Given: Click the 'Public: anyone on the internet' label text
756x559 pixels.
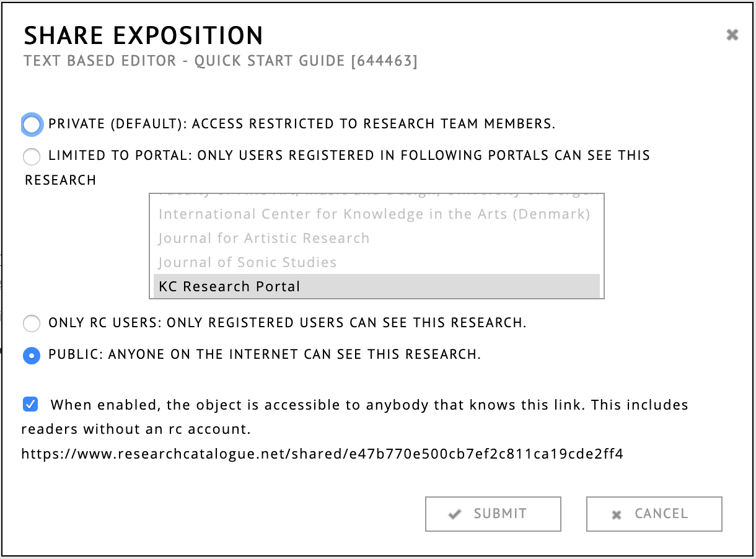Looking at the screenshot, I should click(265, 354).
